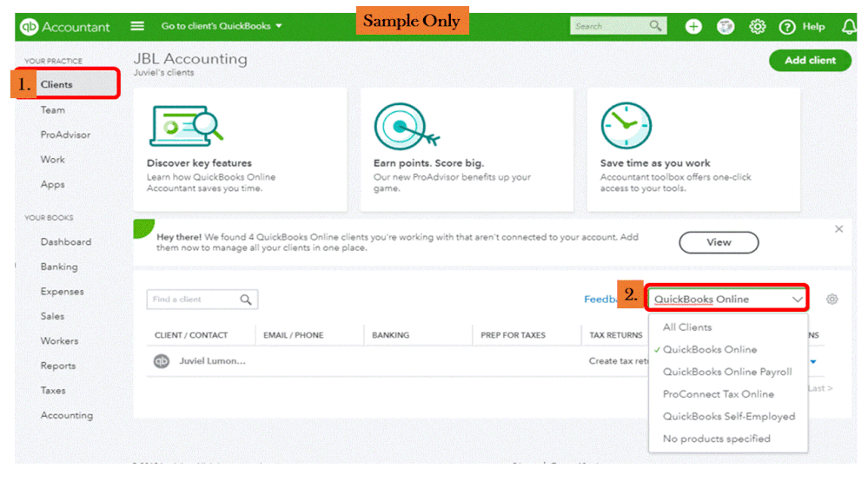Choose All Clients from dropdown

coord(687,327)
